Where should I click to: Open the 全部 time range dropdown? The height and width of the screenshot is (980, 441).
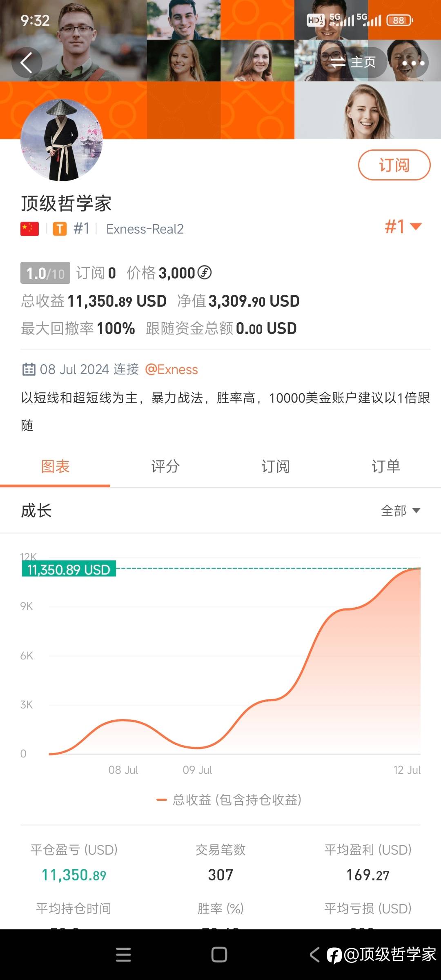[401, 510]
